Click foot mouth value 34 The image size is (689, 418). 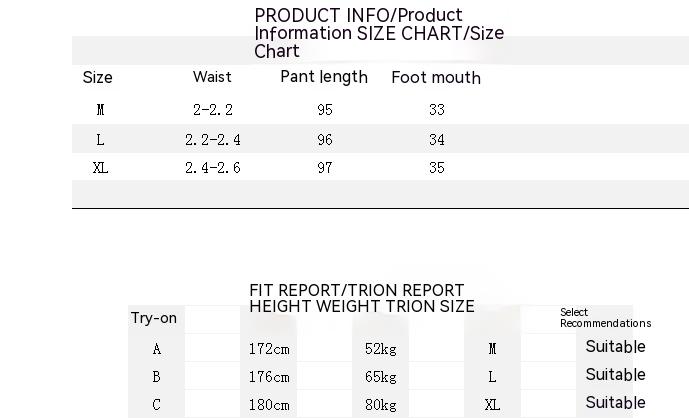click(437, 140)
